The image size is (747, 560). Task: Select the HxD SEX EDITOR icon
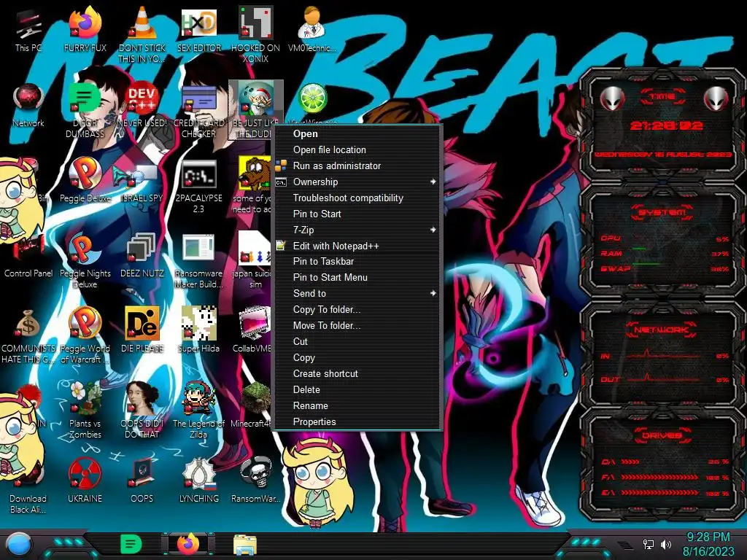click(198, 29)
